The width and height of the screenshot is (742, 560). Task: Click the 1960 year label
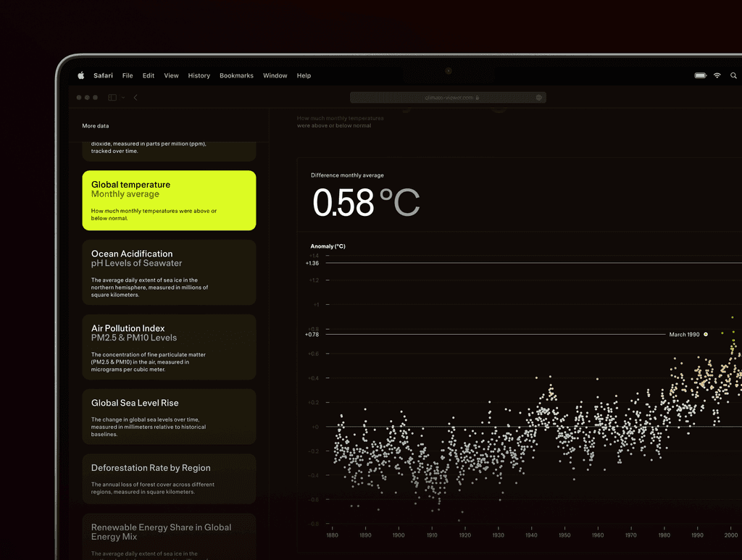598,535
